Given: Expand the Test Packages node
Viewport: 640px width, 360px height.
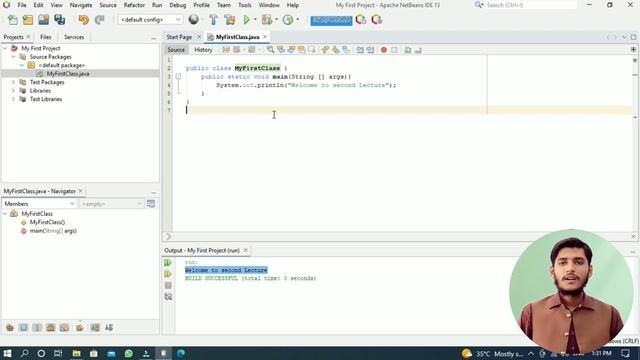Looking at the screenshot, I should [13, 82].
